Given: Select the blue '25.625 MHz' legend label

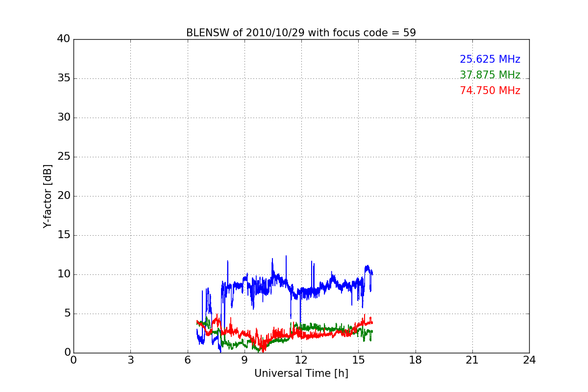Looking at the screenshot, I should [490, 59].
